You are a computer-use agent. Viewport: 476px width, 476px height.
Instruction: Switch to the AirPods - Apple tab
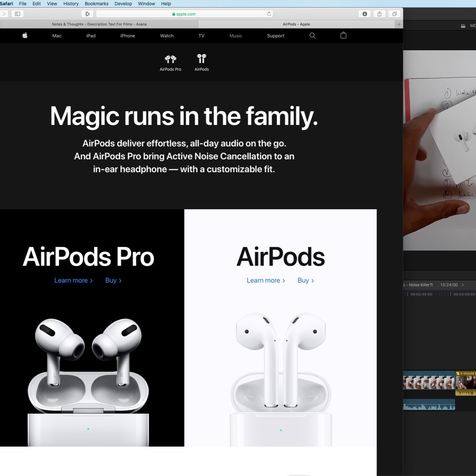coord(296,24)
